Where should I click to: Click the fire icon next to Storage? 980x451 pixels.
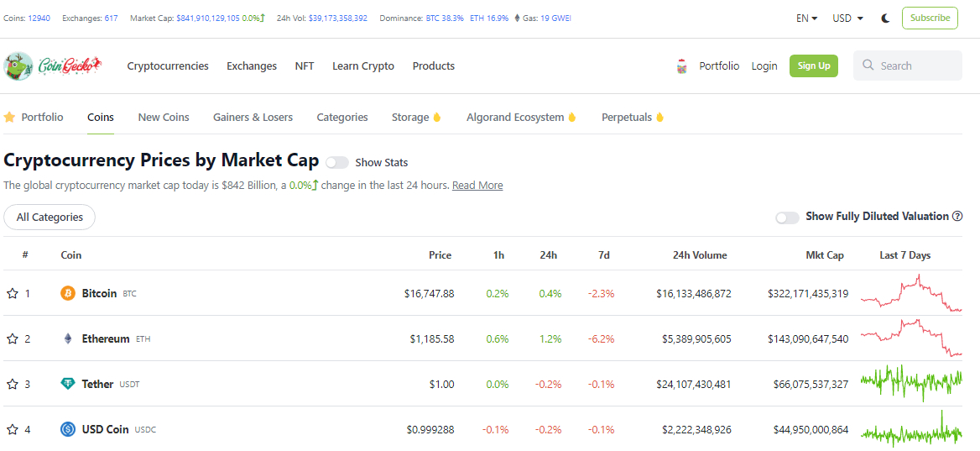pos(437,117)
